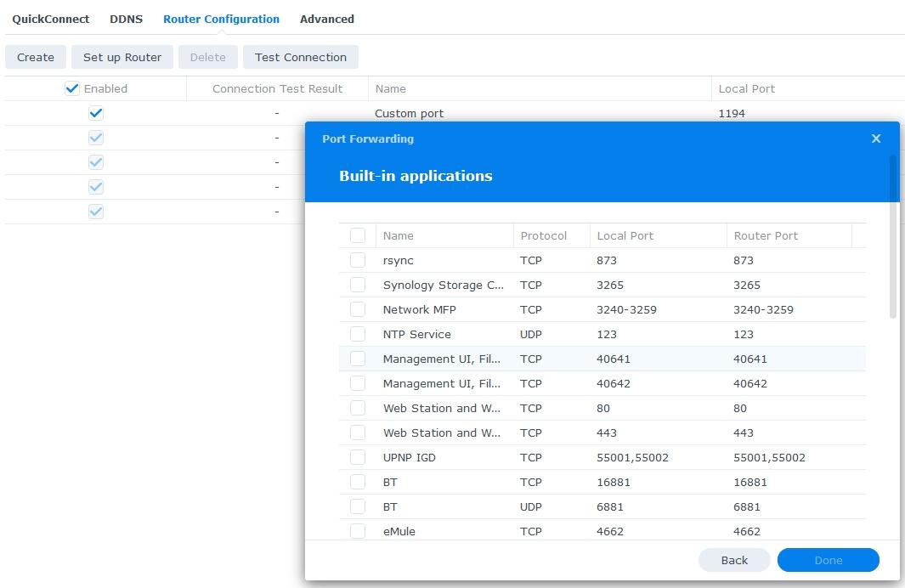Select the NTP Service checkbox
Image resolution: width=905 pixels, height=588 pixels.
[x=358, y=334]
